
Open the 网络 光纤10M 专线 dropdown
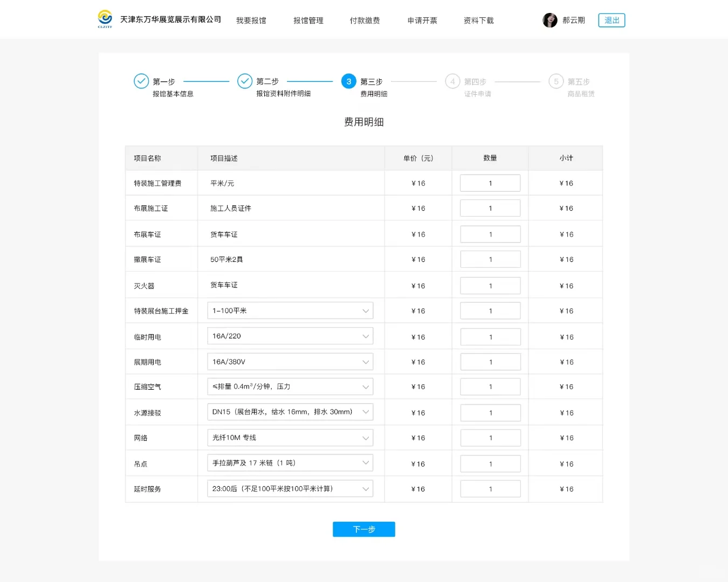click(x=290, y=437)
